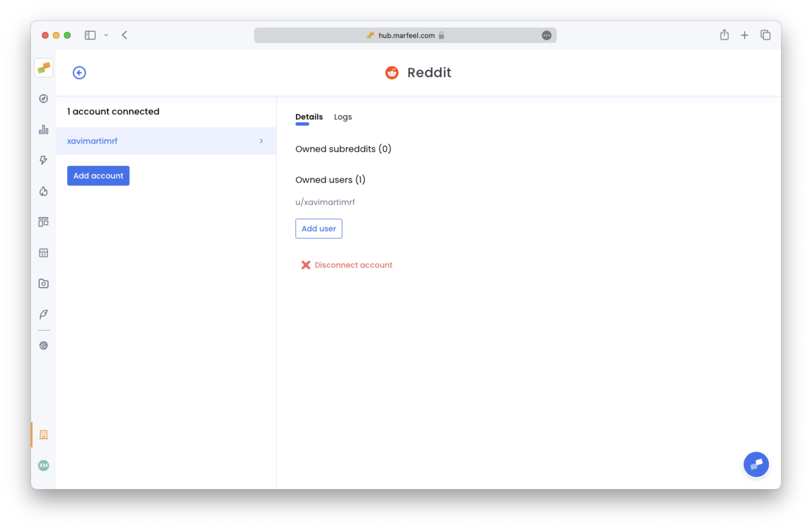This screenshot has width=812, height=530.
Task: Click the Marfeel logo at top left
Action: (x=43, y=68)
